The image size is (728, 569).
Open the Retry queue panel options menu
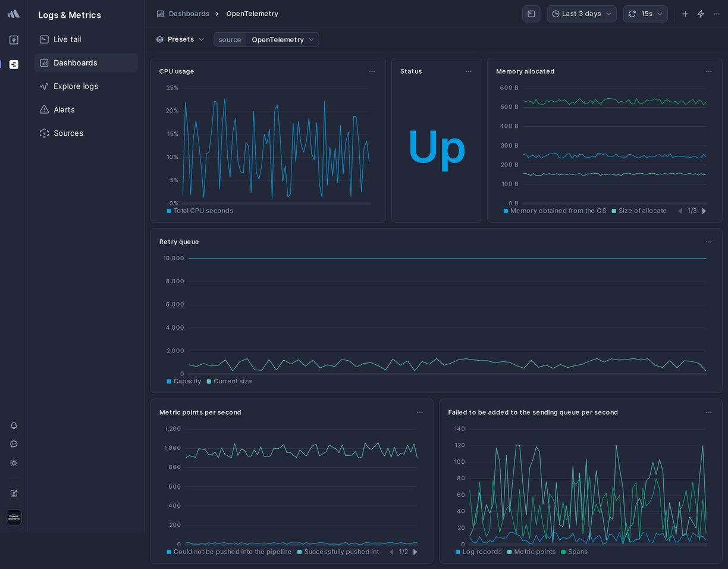coord(708,242)
